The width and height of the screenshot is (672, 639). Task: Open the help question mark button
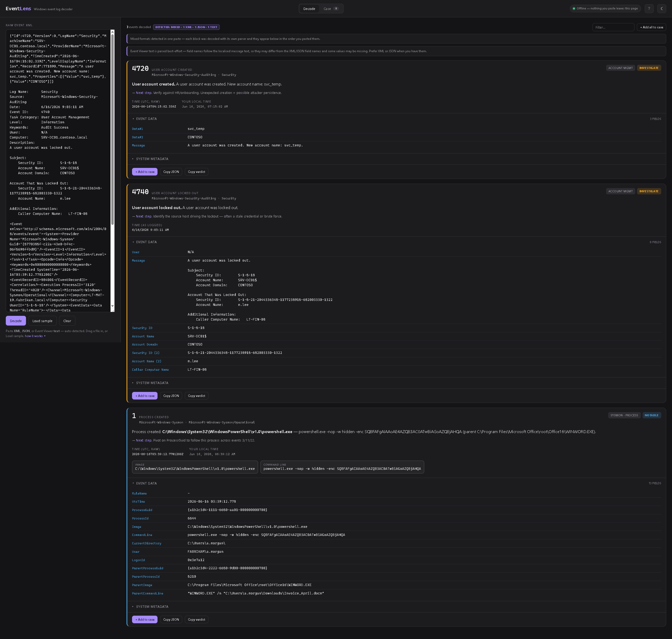tap(649, 8)
